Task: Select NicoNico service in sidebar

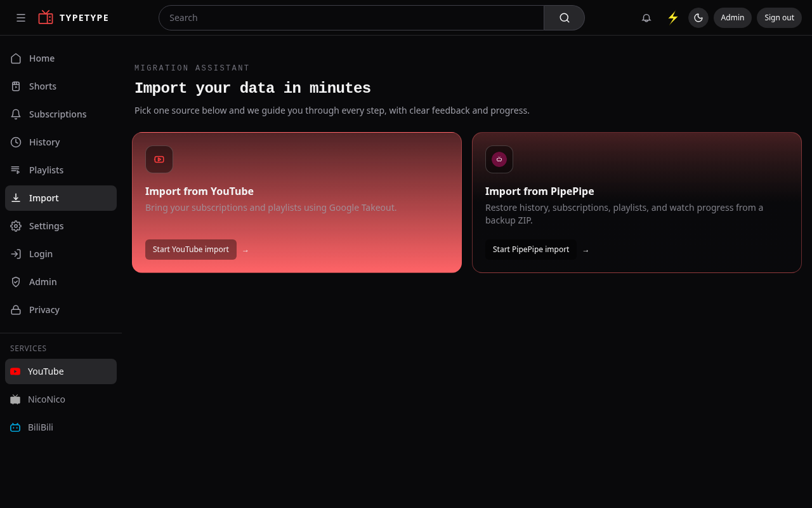Action: pos(61,399)
